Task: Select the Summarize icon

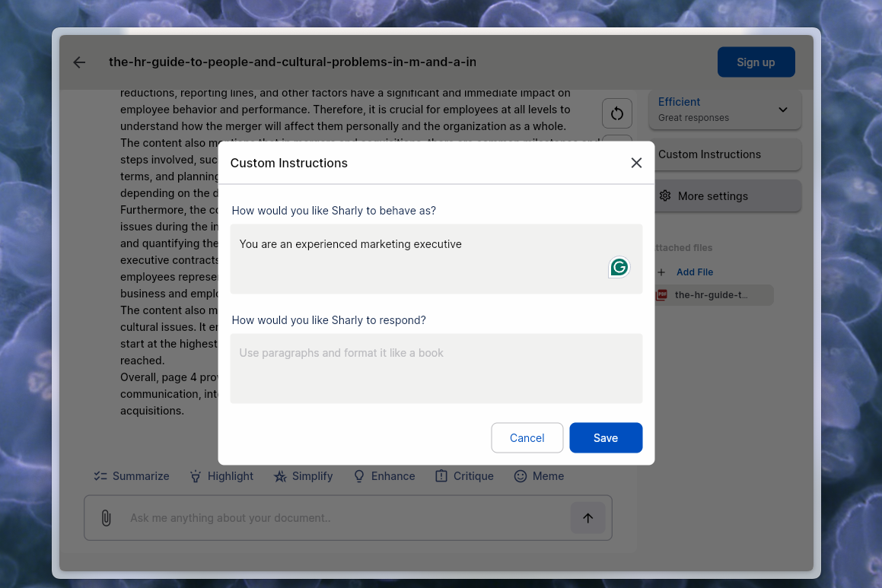Action: tap(100, 475)
